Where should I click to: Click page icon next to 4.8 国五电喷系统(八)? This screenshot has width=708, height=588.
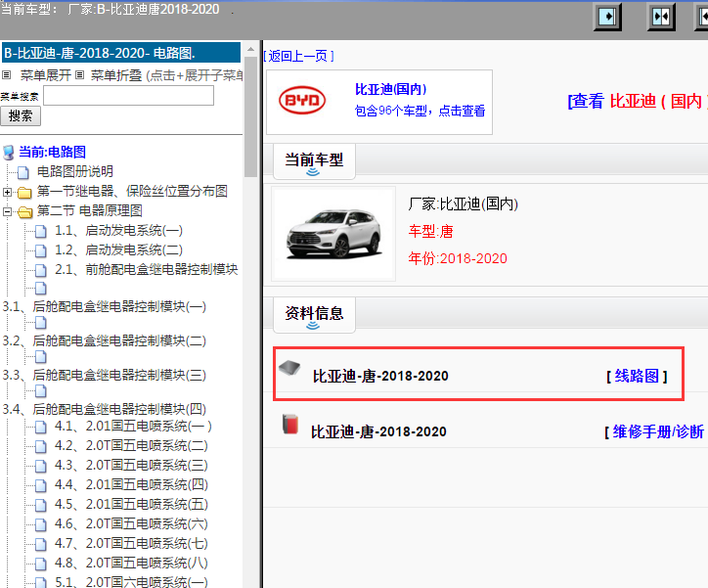tap(41, 565)
